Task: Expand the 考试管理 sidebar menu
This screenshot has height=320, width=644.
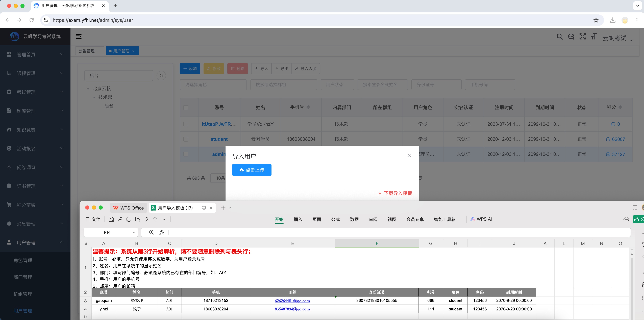Action: click(35, 92)
